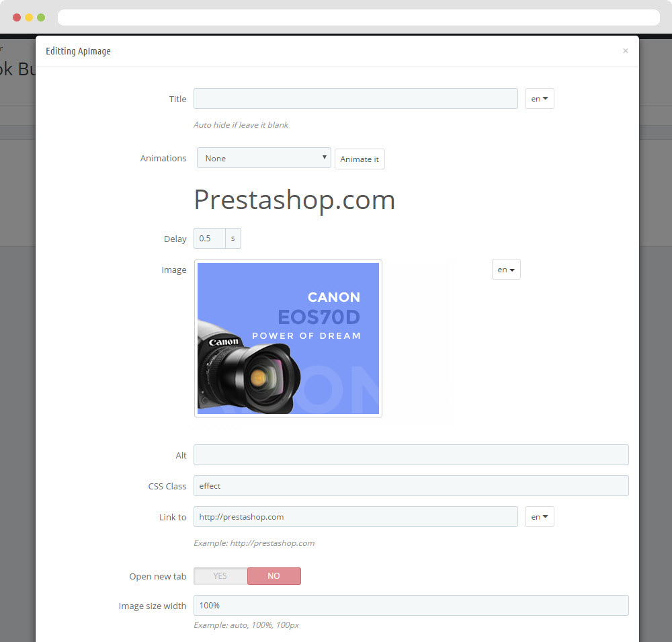Open the Animations dropdown showing None

tap(263, 158)
